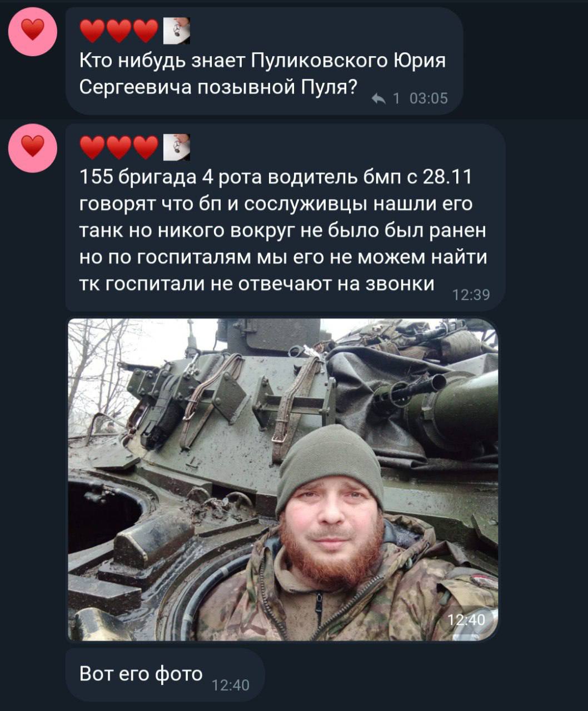This screenshot has width=588, height=711.
Task: Open the tank selfie photo attachment
Action: [x=283, y=479]
